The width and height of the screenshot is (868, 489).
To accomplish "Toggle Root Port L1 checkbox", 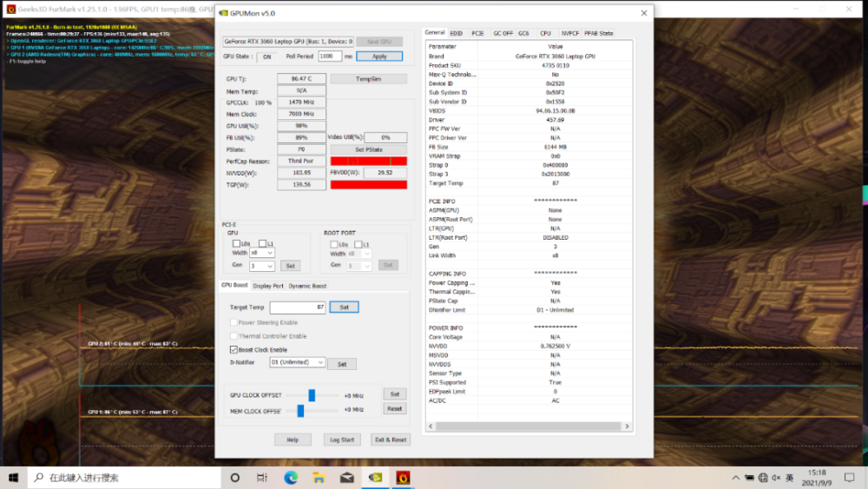I will point(358,244).
